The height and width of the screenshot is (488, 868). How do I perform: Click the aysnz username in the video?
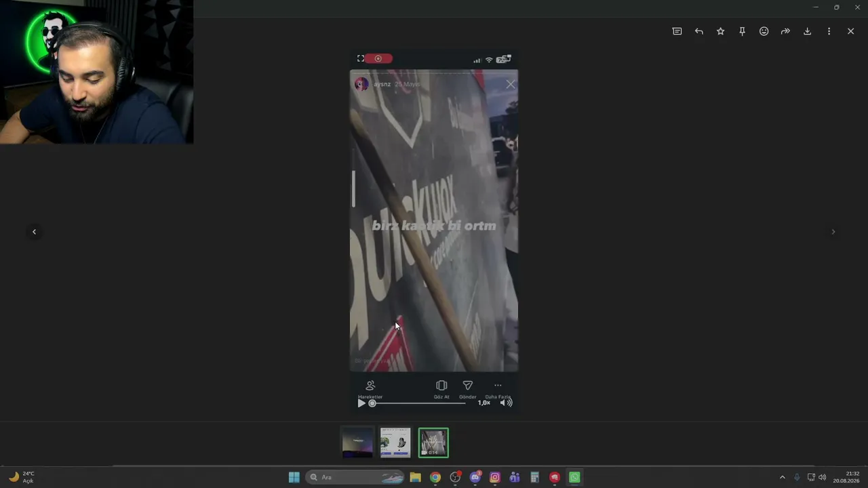point(382,84)
